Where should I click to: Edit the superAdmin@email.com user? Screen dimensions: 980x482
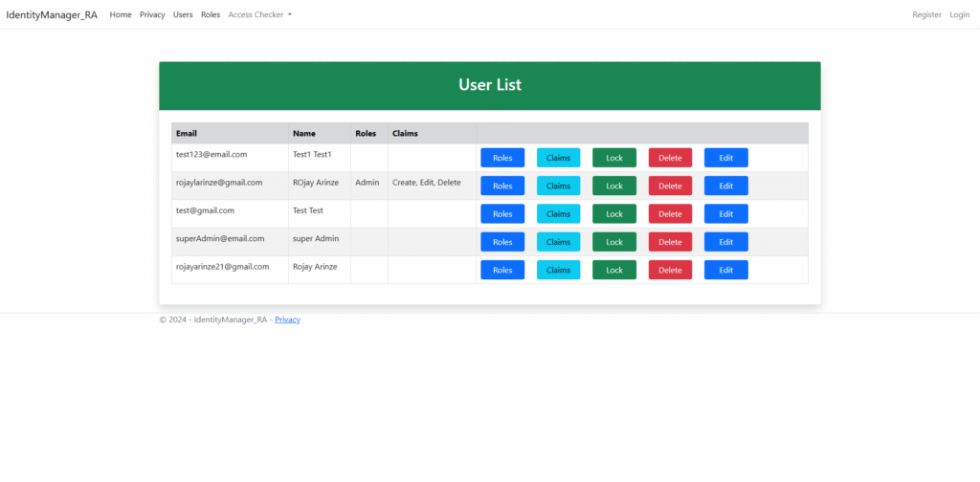click(726, 242)
